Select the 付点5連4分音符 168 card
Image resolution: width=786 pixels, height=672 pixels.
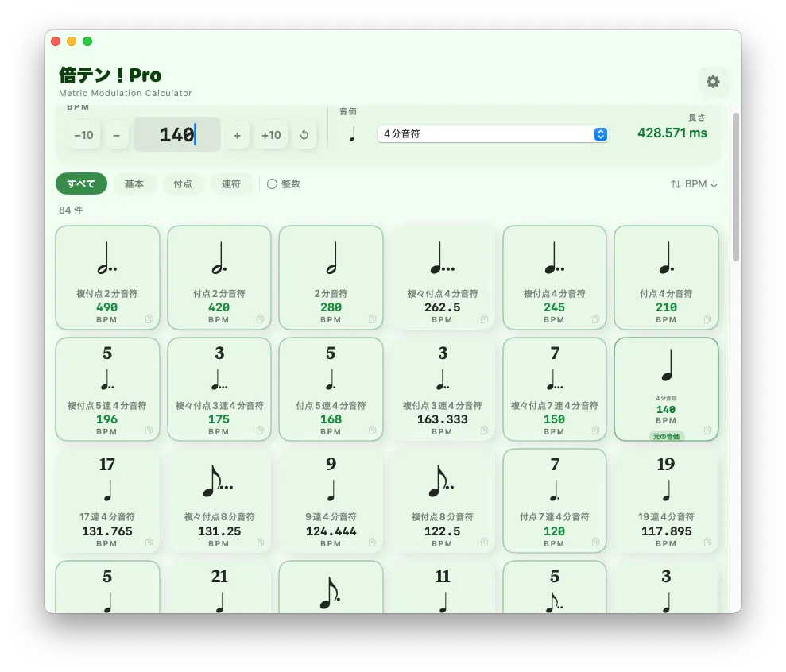click(x=331, y=389)
